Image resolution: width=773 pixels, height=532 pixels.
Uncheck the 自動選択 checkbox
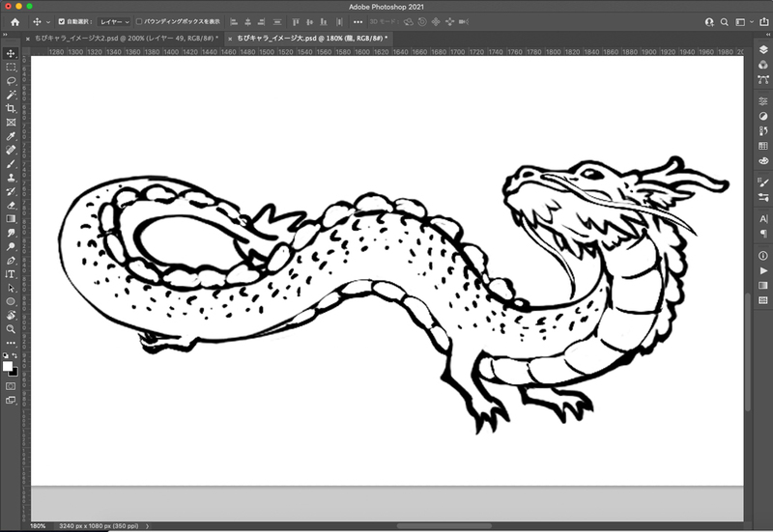coord(63,21)
